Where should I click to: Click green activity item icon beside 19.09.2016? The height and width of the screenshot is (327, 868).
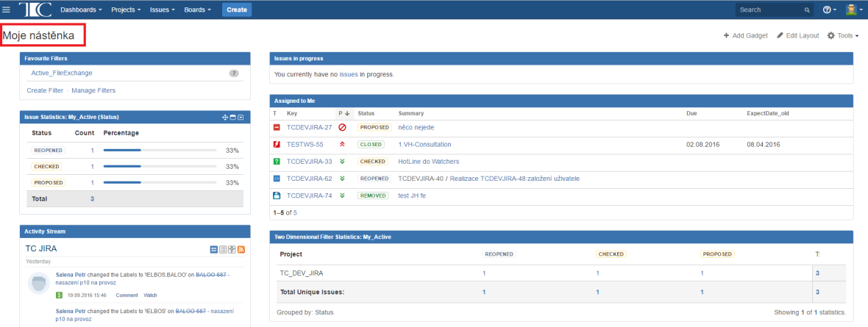[x=60, y=295]
